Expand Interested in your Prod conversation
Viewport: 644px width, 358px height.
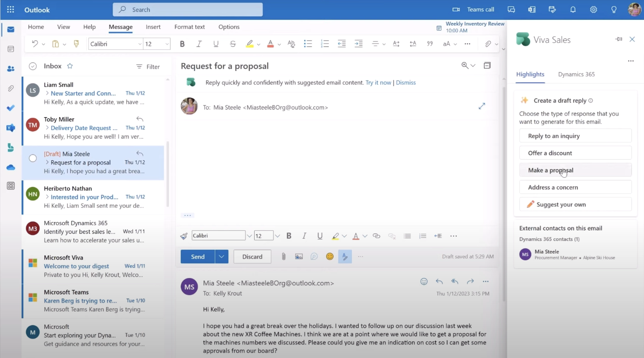[47, 197]
